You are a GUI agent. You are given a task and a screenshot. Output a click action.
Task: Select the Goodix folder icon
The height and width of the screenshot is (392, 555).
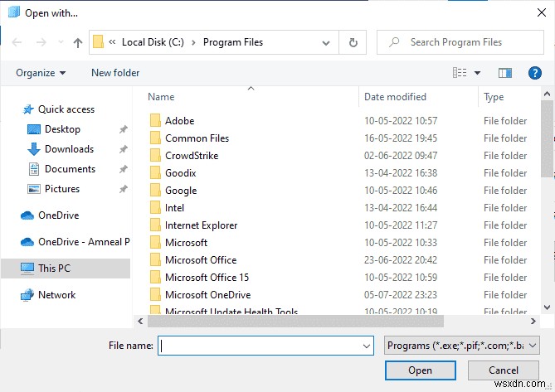pyautogui.click(x=155, y=172)
